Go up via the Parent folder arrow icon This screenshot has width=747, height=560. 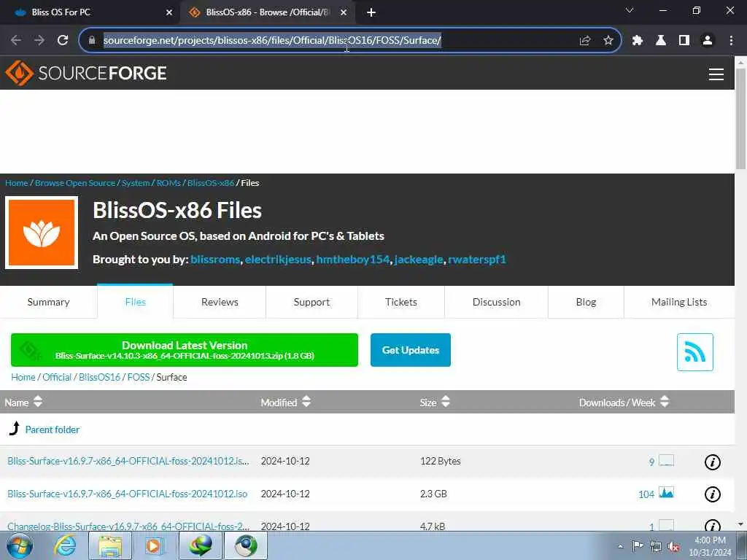tap(15, 428)
